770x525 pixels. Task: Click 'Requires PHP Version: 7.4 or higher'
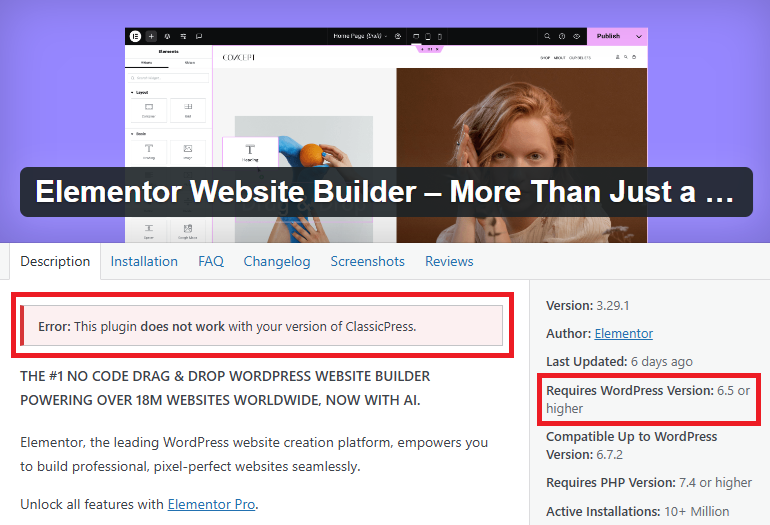click(x=649, y=483)
